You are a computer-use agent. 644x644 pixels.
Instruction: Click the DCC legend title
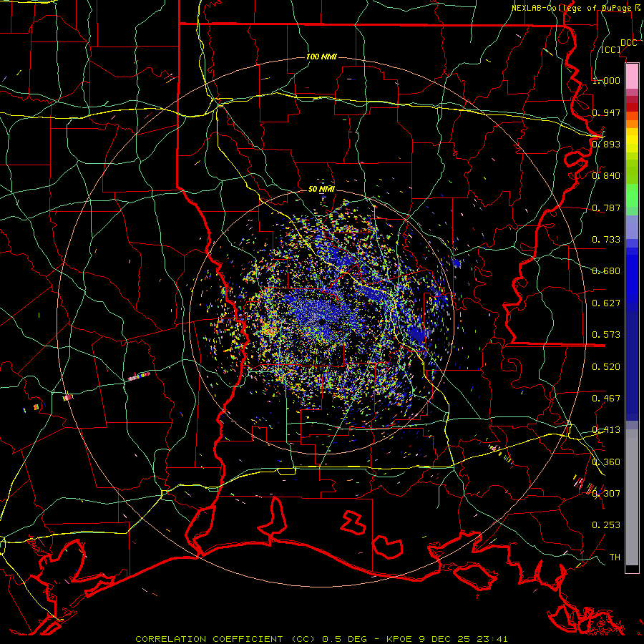[628, 43]
